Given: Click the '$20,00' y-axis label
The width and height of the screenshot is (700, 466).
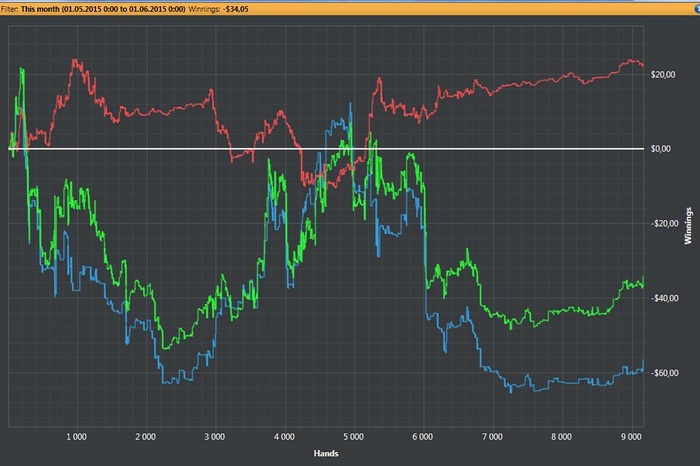Looking at the screenshot, I should click(x=662, y=75).
